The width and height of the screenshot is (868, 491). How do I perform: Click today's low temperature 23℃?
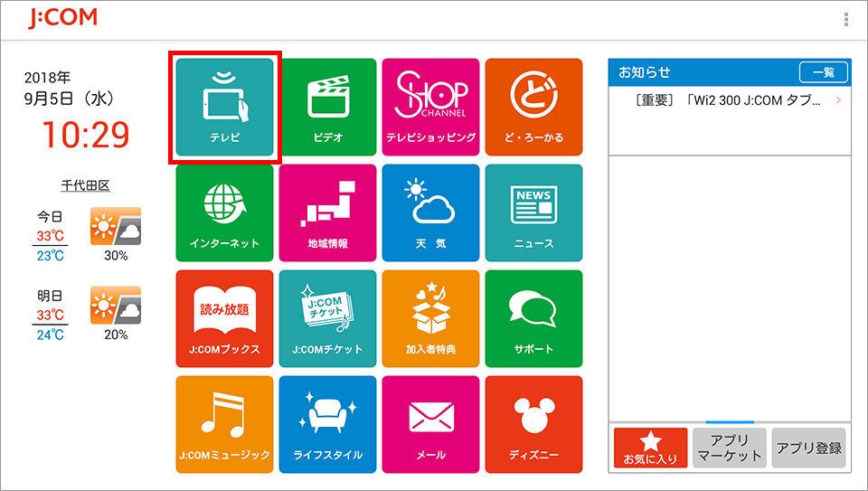[x=51, y=256]
